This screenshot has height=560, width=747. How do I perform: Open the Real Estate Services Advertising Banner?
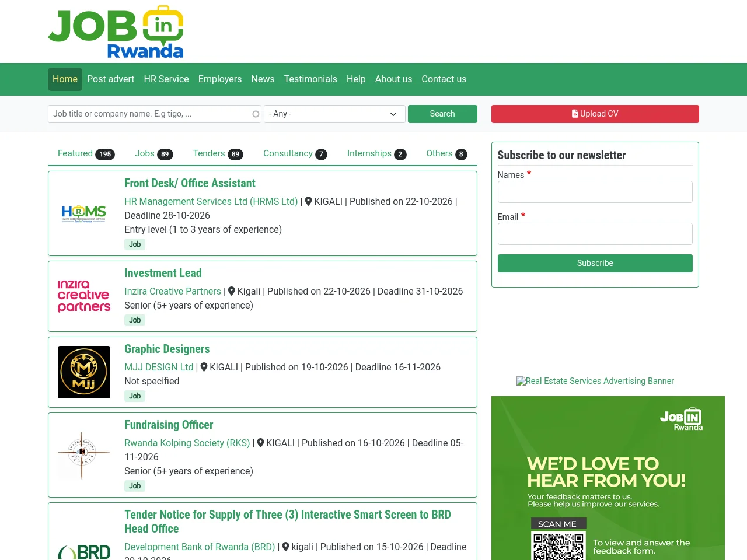pos(595,381)
